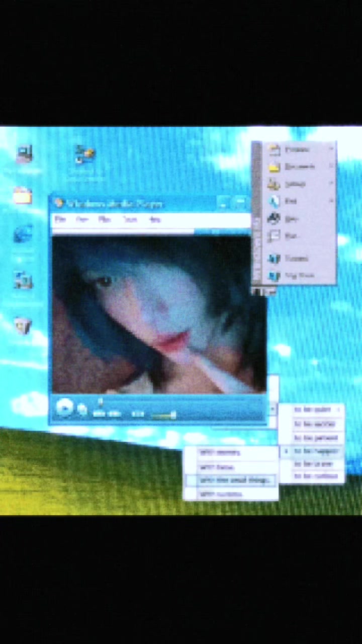Open the Recycle Bin desktop icon

pos(23,326)
